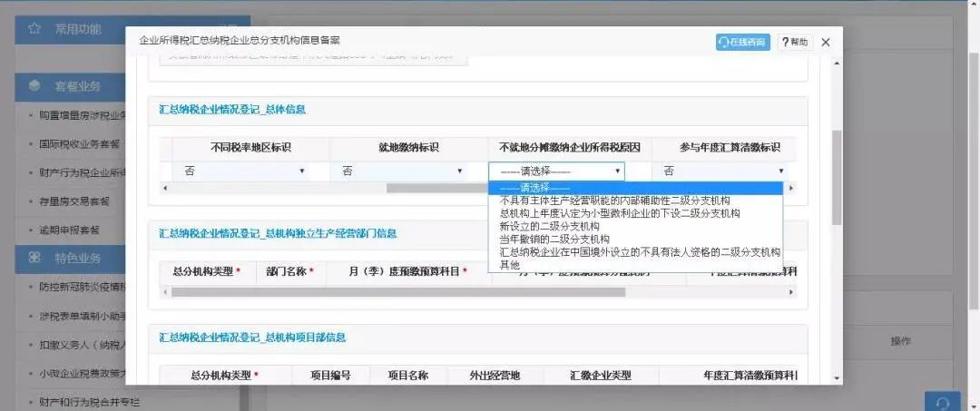Open 存量房交易套餐 in sidebar
This screenshot has width=980, height=411.
point(73,201)
